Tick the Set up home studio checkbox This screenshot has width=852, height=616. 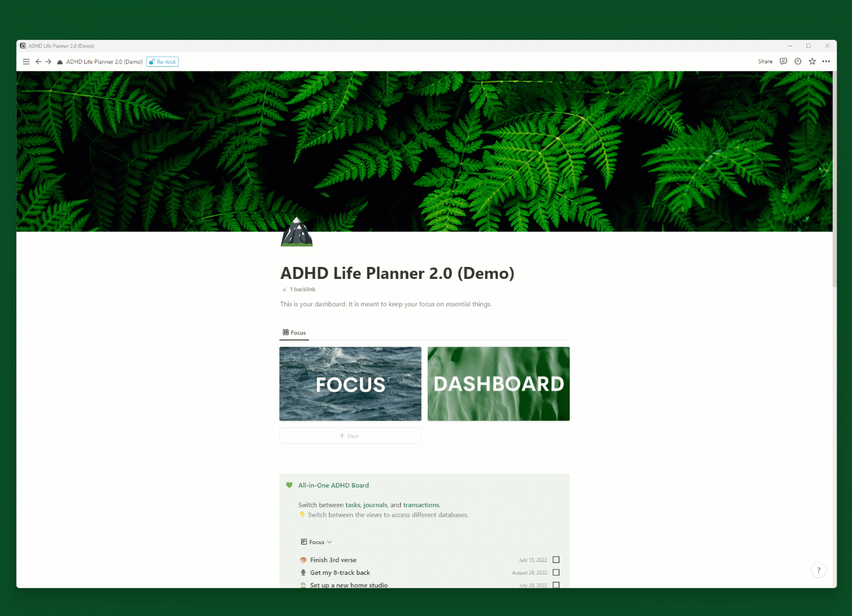coord(556,585)
